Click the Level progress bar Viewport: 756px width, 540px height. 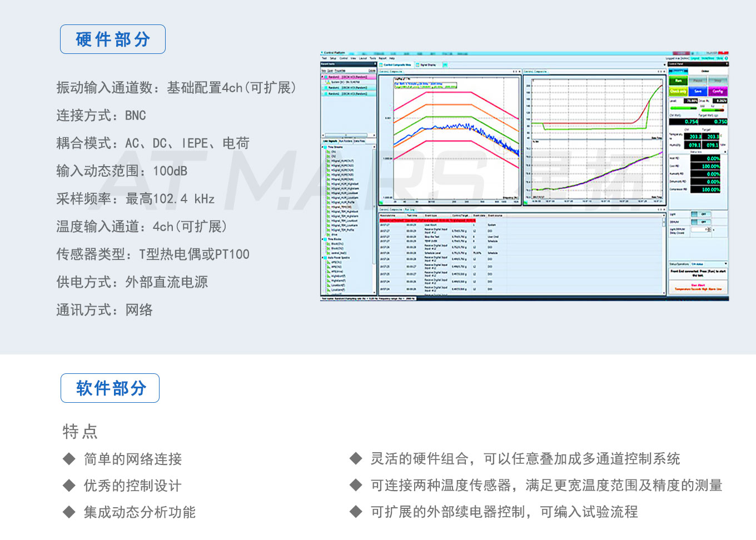coord(684,108)
